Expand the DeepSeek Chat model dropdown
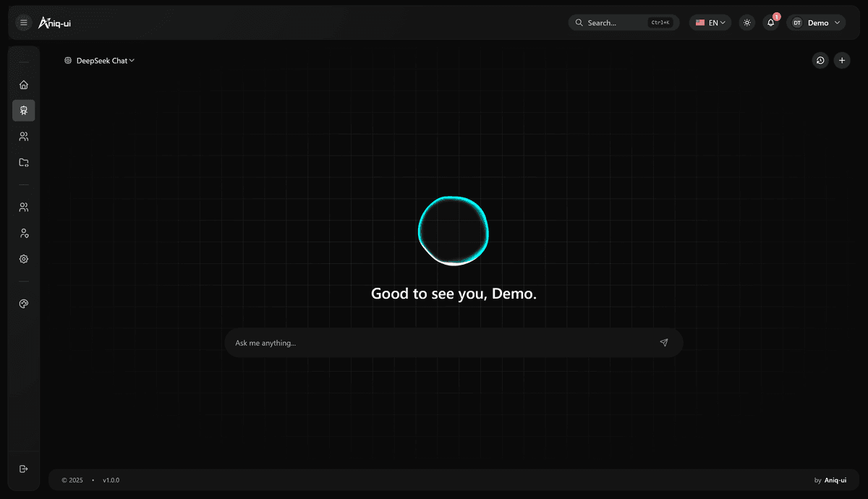 click(100, 61)
